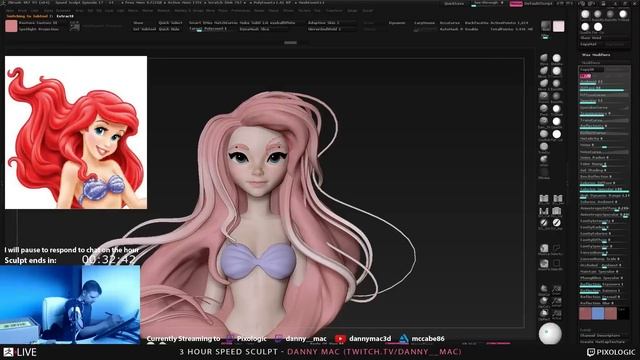Click the DefaultZScript button

pyautogui.click(x=538, y=4)
